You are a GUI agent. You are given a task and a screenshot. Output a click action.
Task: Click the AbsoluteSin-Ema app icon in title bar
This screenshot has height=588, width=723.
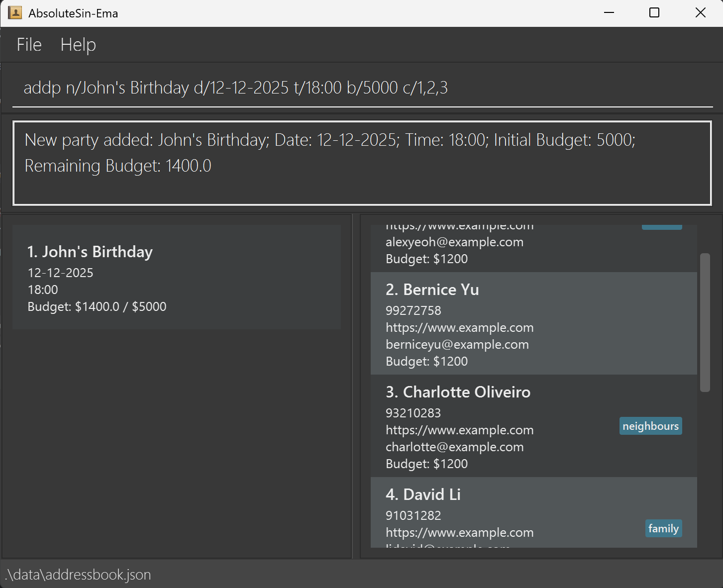pos(15,13)
